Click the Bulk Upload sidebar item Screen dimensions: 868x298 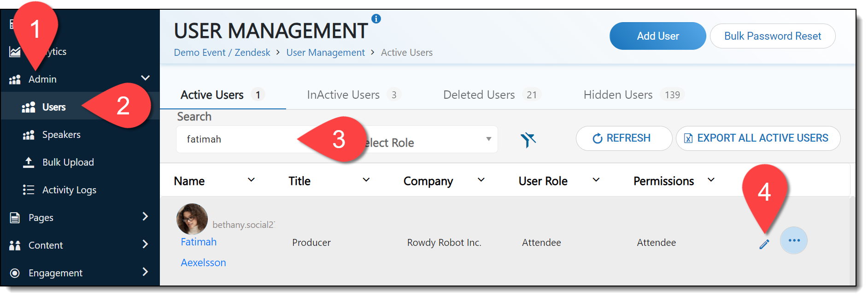pos(68,162)
